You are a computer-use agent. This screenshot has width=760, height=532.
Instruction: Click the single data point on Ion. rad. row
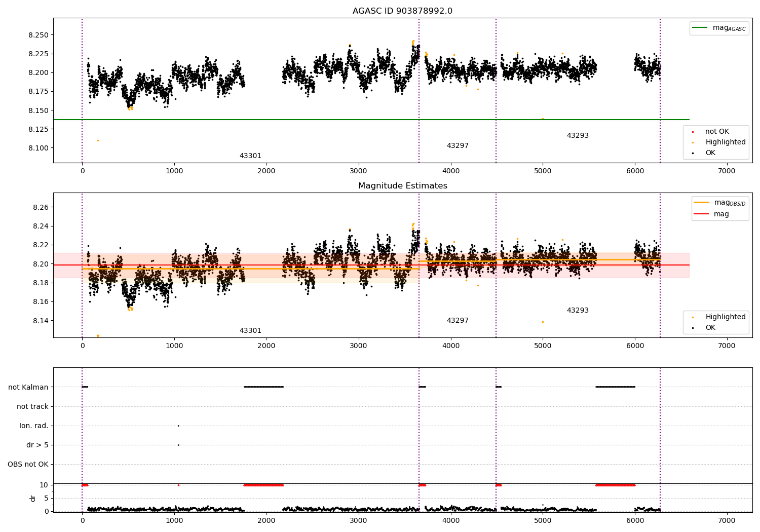click(x=178, y=426)
